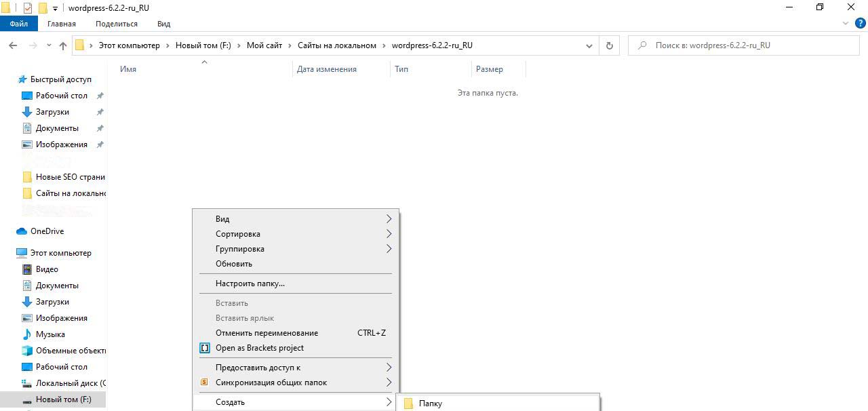The height and width of the screenshot is (411, 868).
Task: Expand the ribbon using the chevron
Action: [x=845, y=24]
